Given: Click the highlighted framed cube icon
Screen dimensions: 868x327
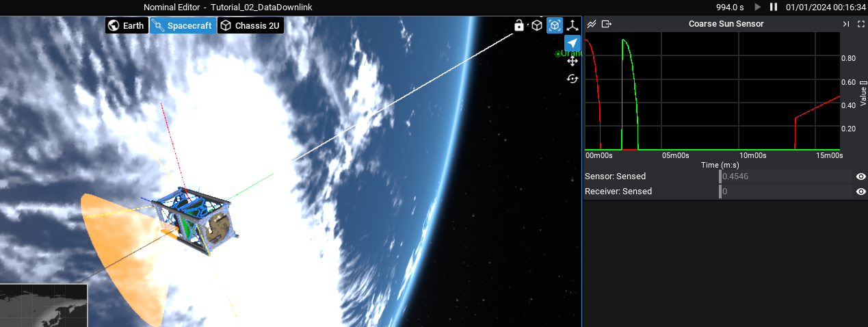Looking at the screenshot, I should click(x=555, y=25).
